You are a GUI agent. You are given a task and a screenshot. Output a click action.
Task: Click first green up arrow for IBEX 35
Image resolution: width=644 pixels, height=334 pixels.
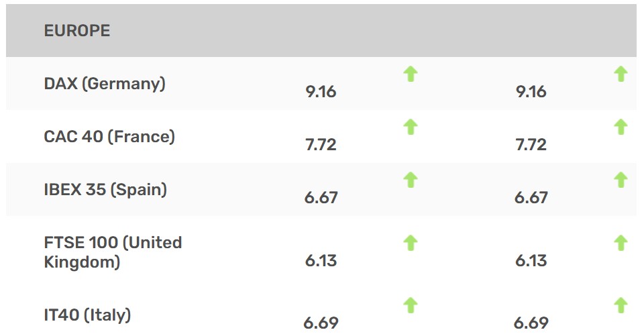coord(411,180)
